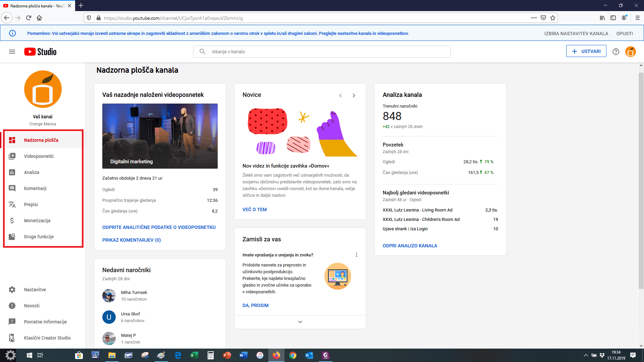Open Monetizacija dollar icon
This screenshot has height=362, width=644.
(x=12, y=221)
